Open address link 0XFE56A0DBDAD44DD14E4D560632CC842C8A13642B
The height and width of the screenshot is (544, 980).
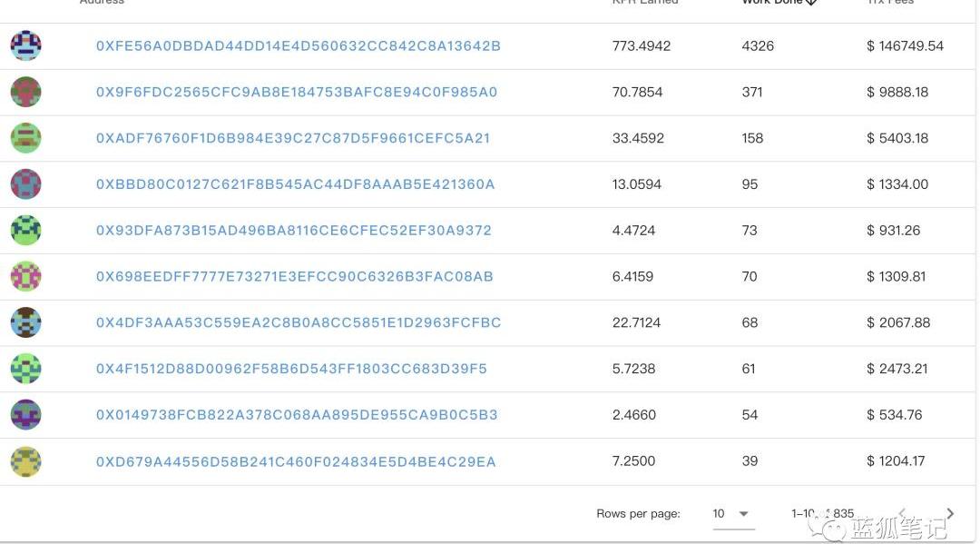[x=299, y=46]
